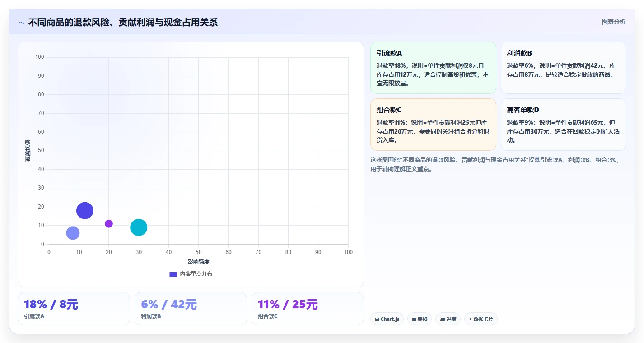This screenshot has height=343, width=644.
Task: Toggle the 内容重点分布 legend item
Action: 191,274
